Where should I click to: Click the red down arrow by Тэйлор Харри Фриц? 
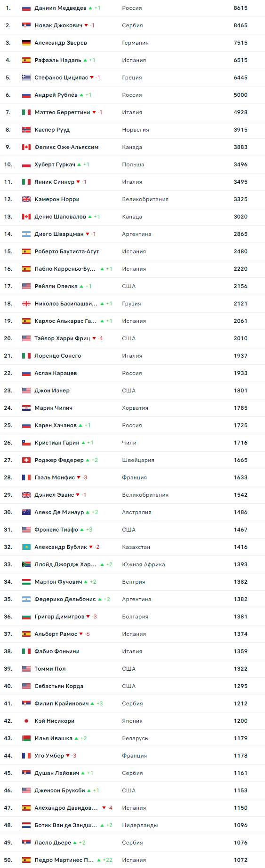94,338
